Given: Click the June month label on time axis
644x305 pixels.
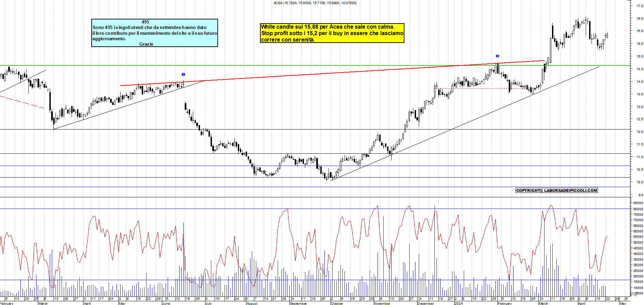Looking at the screenshot, I should pos(166,303).
